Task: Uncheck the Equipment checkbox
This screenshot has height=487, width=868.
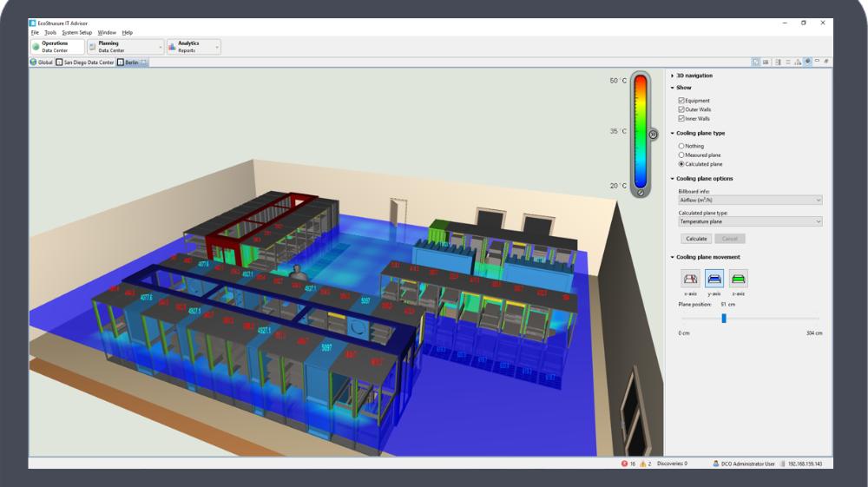Action: (x=681, y=101)
